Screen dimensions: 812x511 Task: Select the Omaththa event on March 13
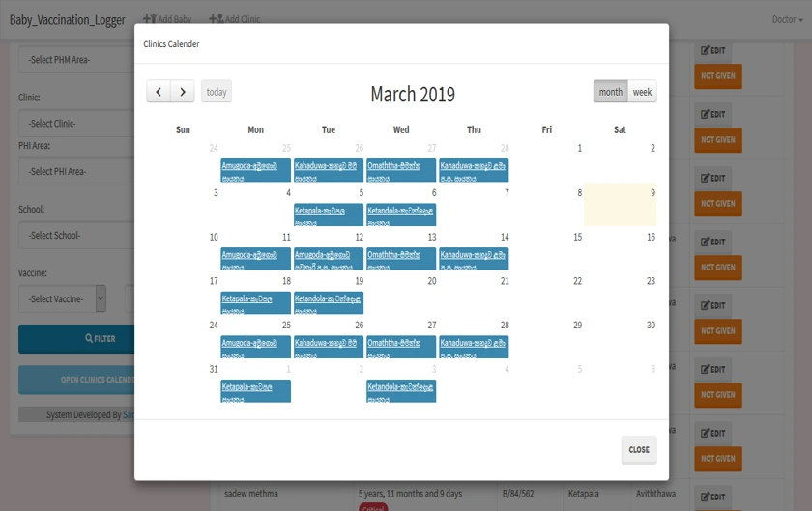pyautogui.click(x=401, y=259)
